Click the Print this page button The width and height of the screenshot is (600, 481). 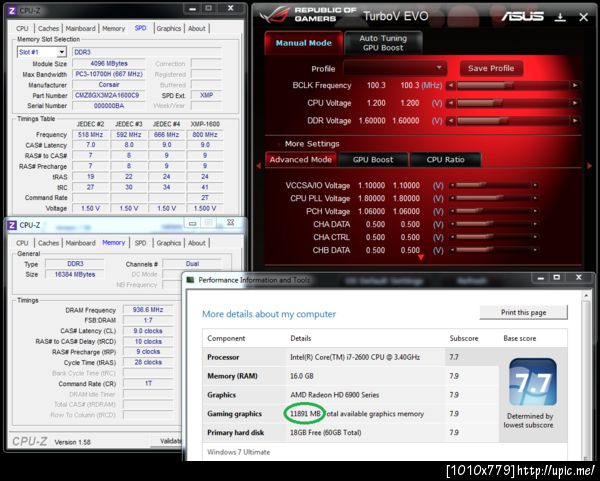(x=523, y=312)
